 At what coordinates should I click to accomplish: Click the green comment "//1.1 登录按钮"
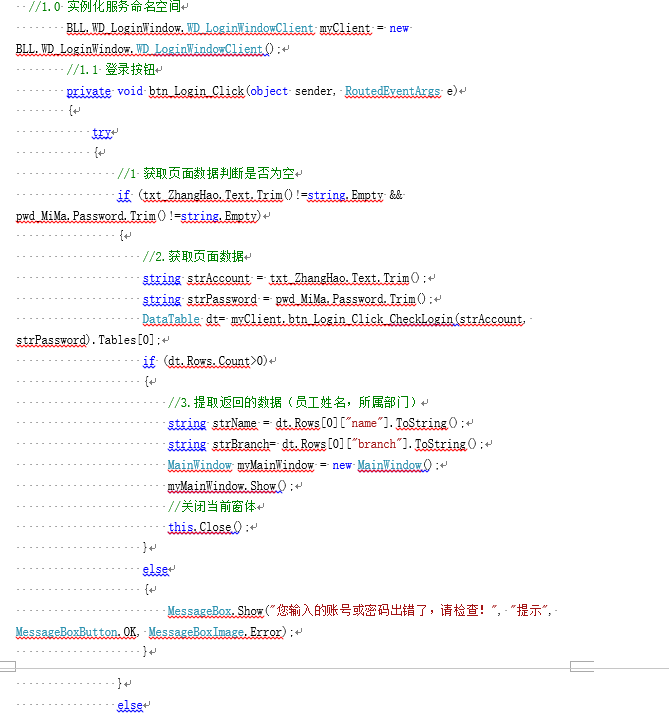[x=110, y=70]
